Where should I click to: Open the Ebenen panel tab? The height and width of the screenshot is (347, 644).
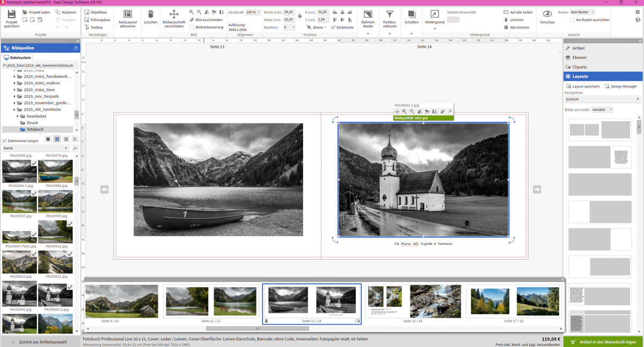pos(579,57)
